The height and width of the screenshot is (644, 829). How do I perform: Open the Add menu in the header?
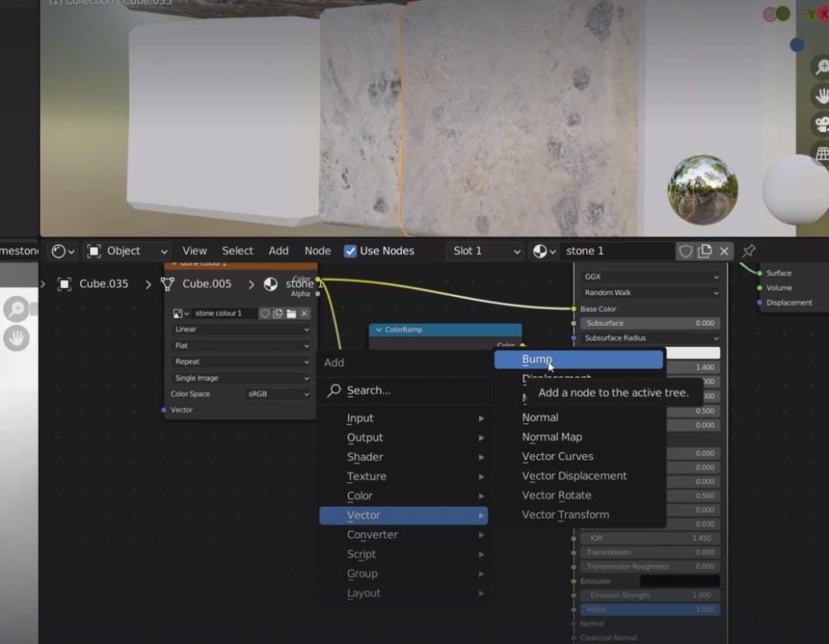[x=278, y=251]
